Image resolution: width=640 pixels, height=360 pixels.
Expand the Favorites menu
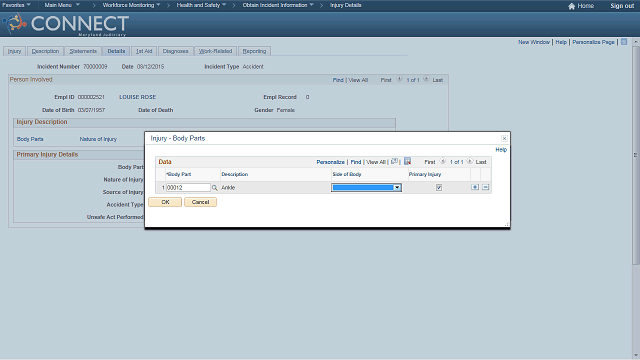tap(16, 5)
